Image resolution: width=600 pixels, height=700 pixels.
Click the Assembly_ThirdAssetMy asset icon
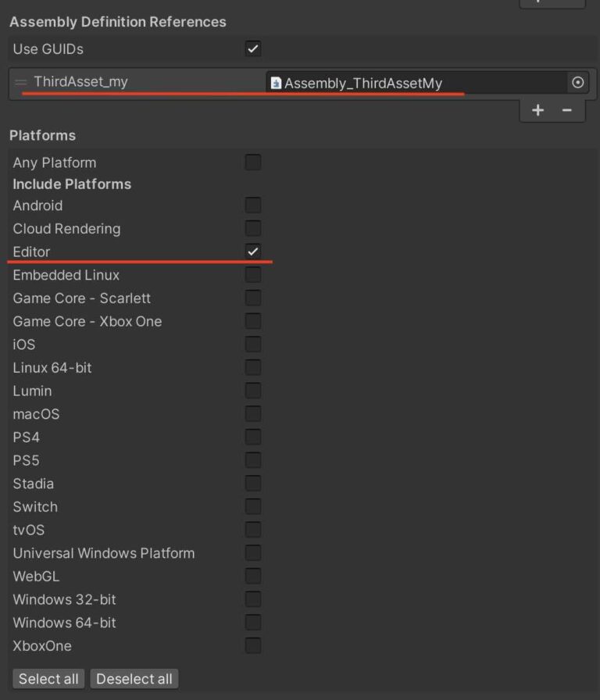tap(275, 82)
